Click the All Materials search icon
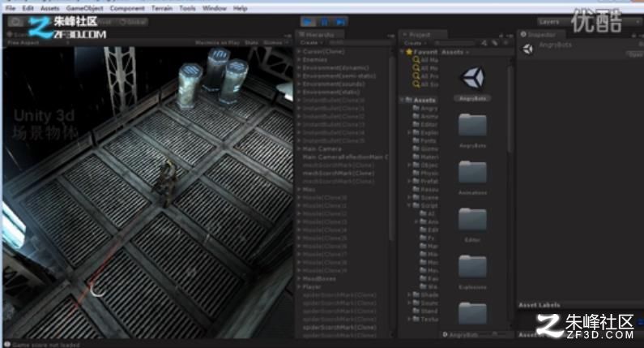This screenshot has height=348, width=644. click(x=416, y=60)
